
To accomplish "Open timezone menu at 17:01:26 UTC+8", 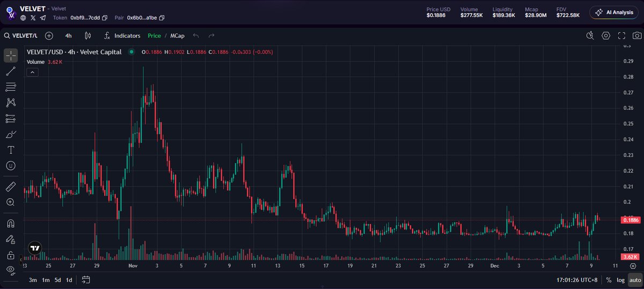I will 577,280.
